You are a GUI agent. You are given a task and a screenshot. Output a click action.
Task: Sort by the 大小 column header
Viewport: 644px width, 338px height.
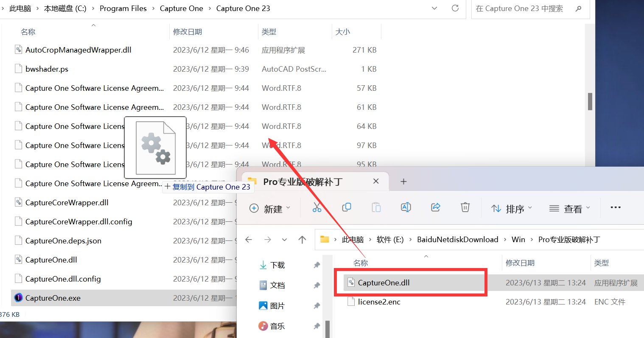[343, 32]
